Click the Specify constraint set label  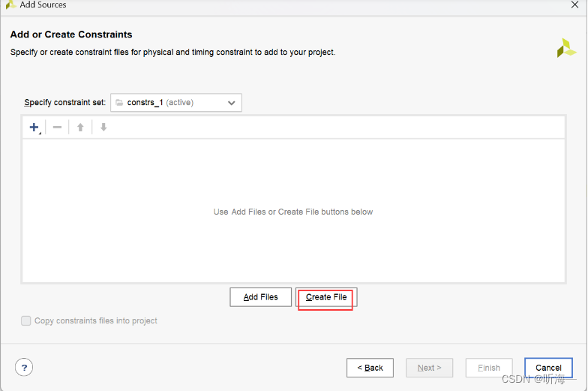pyautogui.click(x=64, y=102)
